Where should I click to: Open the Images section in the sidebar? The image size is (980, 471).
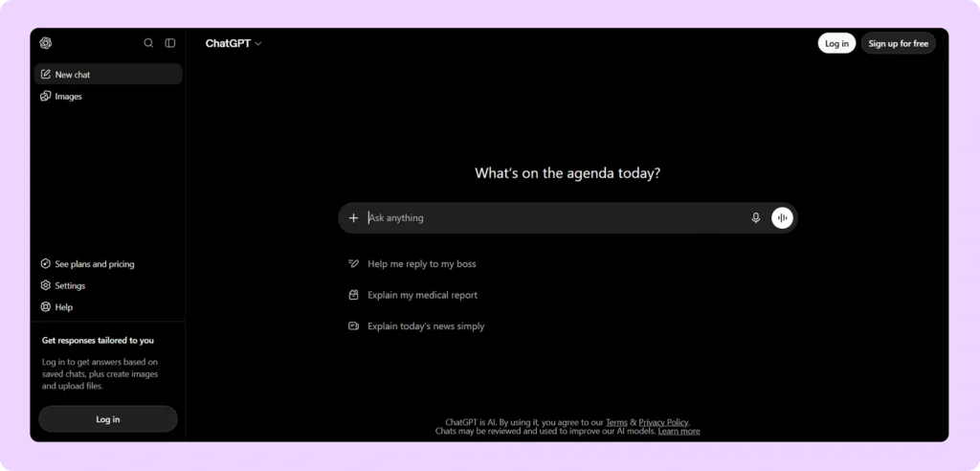108,97
